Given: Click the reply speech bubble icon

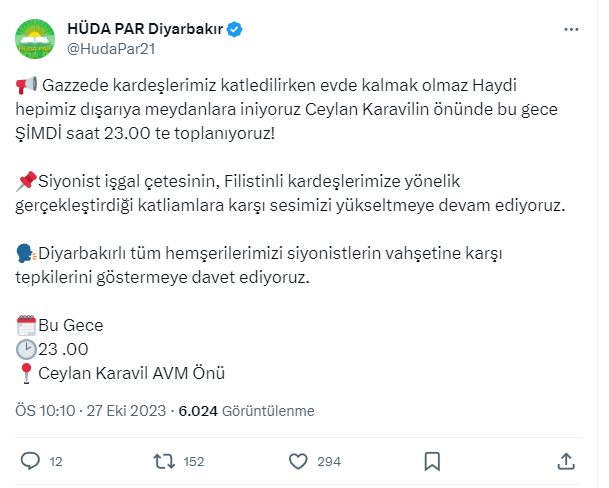Looking at the screenshot, I should [x=30, y=461].
